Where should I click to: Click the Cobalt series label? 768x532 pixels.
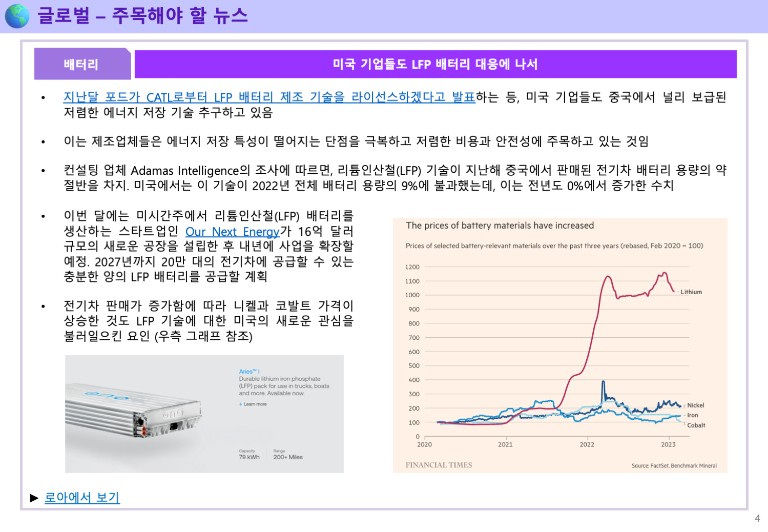[696, 425]
